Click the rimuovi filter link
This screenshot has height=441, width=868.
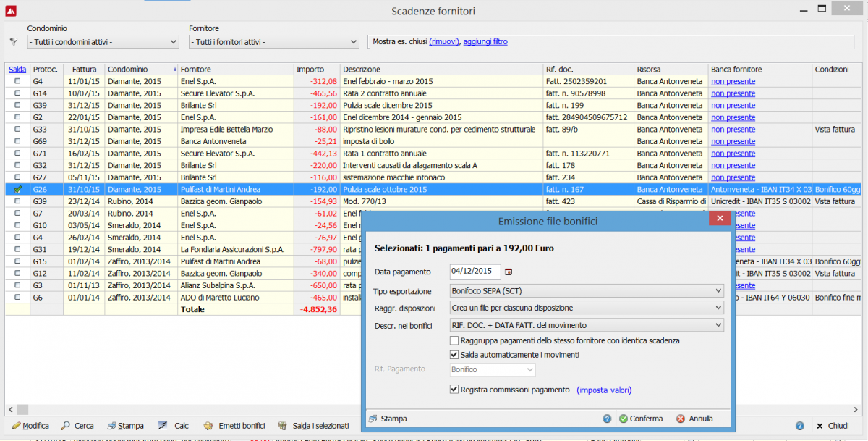tap(443, 42)
